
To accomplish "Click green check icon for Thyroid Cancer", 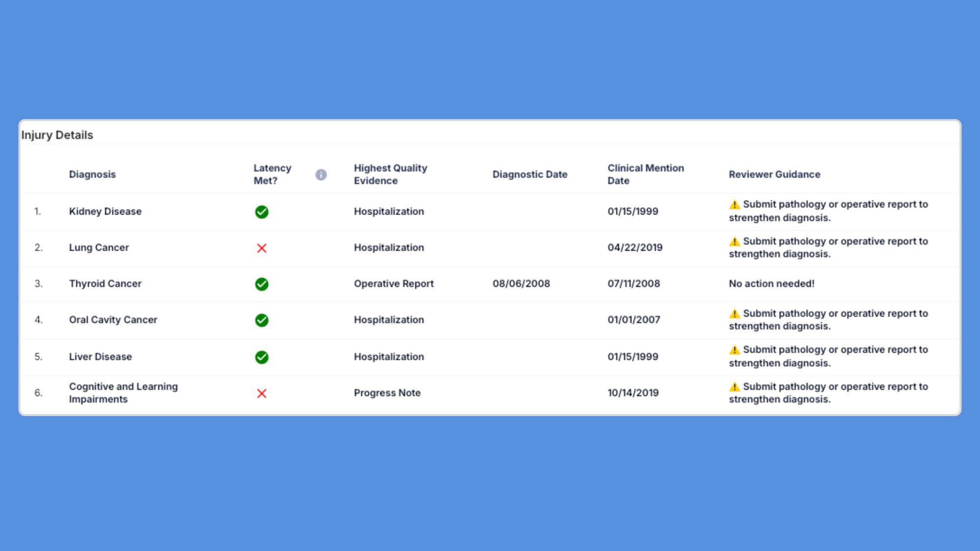I will 262,284.
